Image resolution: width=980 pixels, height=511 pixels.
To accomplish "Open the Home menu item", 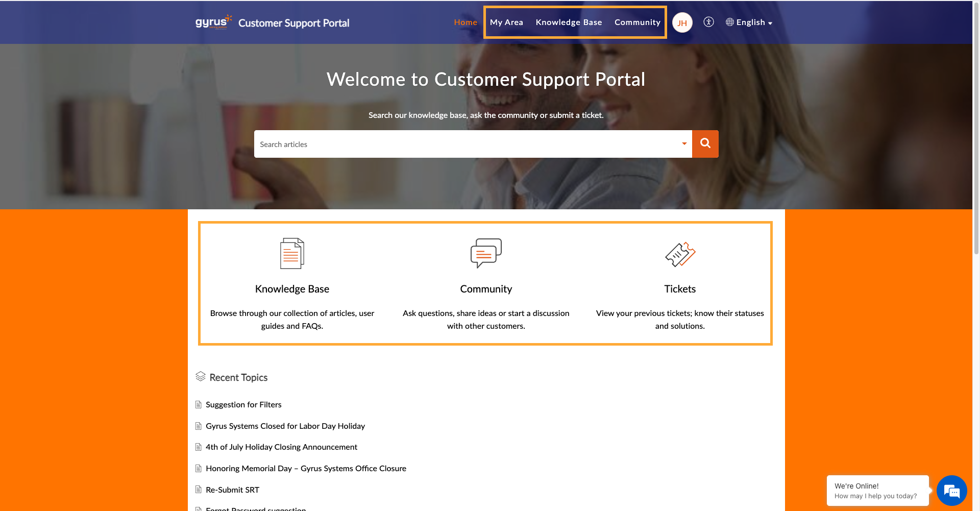I will (465, 22).
